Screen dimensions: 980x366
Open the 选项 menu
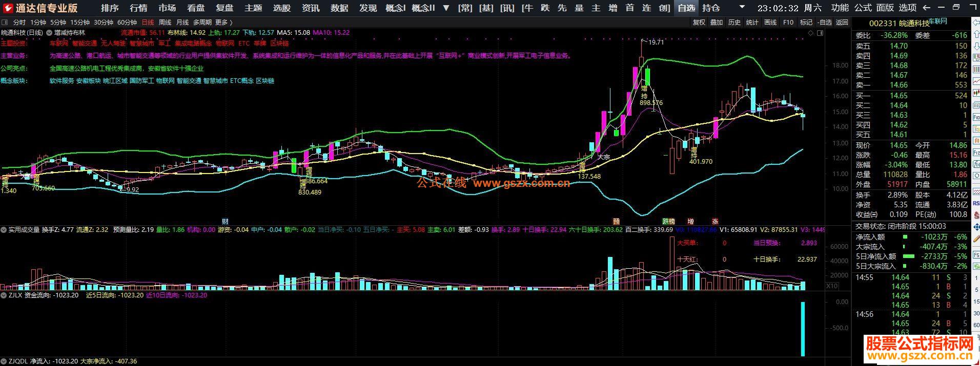908,8
